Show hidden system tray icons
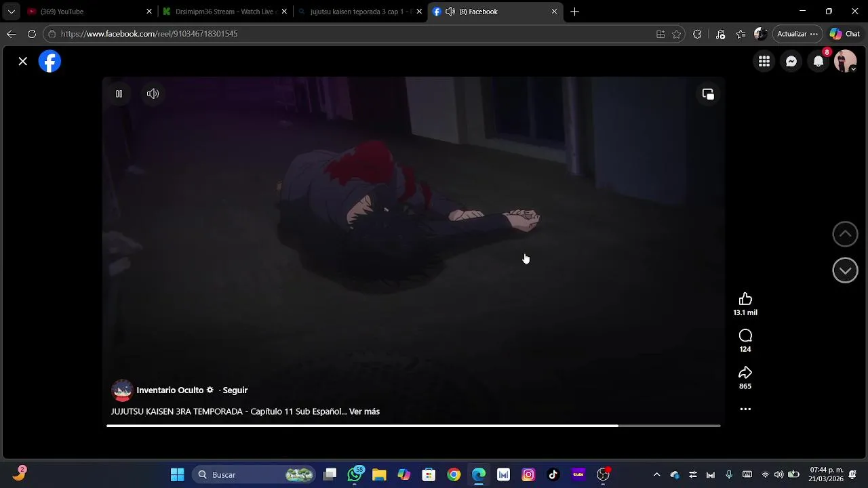868x488 pixels. tap(656, 474)
